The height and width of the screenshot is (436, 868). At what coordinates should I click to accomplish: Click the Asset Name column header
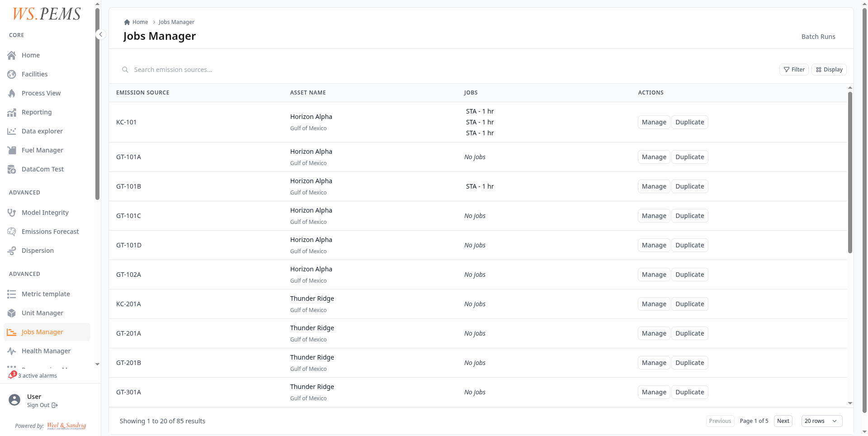tap(308, 93)
